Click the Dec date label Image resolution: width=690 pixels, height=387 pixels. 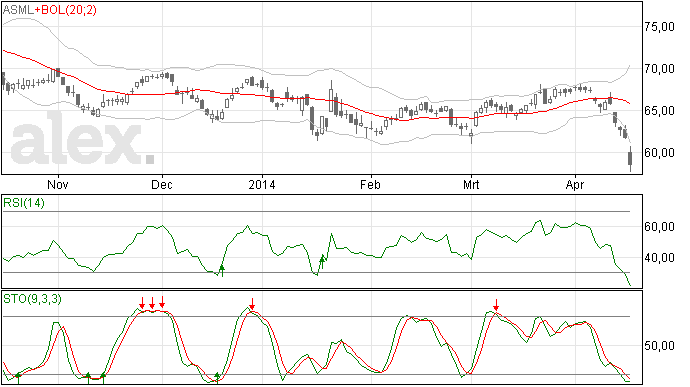coord(161,184)
